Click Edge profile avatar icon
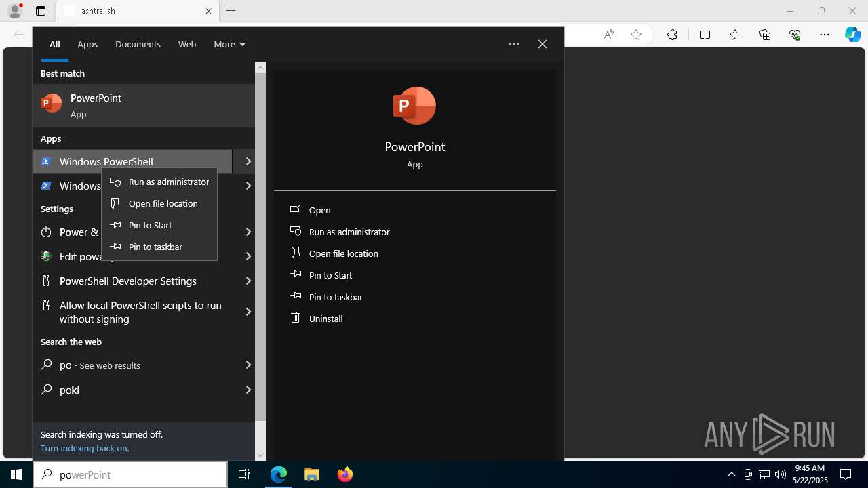This screenshot has height=488, width=868. pyautogui.click(x=15, y=11)
